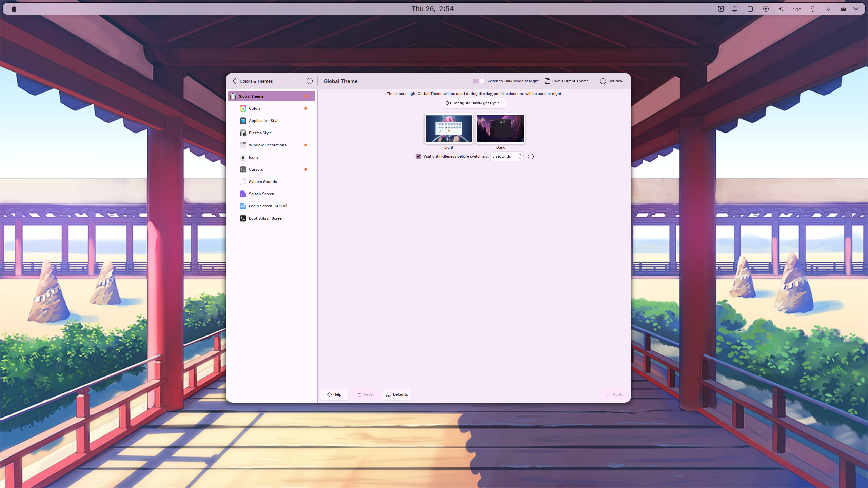This screenshot has height=488, width=868.
Task: Open Window Decorations settings
Action: [x=268, y=145]
